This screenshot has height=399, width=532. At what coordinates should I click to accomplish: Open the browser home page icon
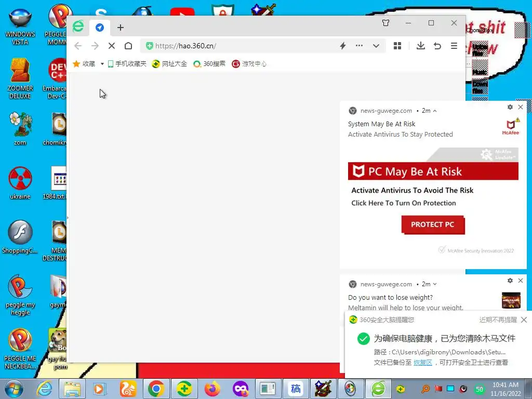(128, 46)
